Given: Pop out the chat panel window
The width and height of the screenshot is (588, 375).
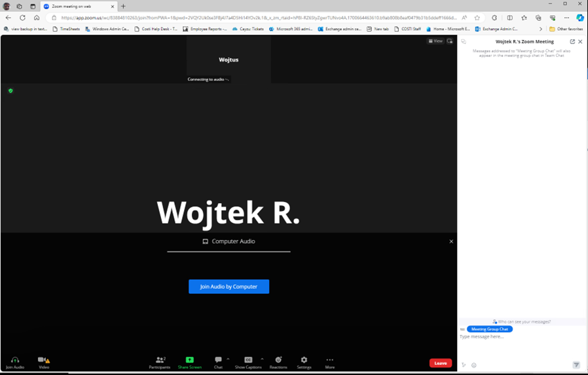Looking at the screenshot, I should point(572,41).
